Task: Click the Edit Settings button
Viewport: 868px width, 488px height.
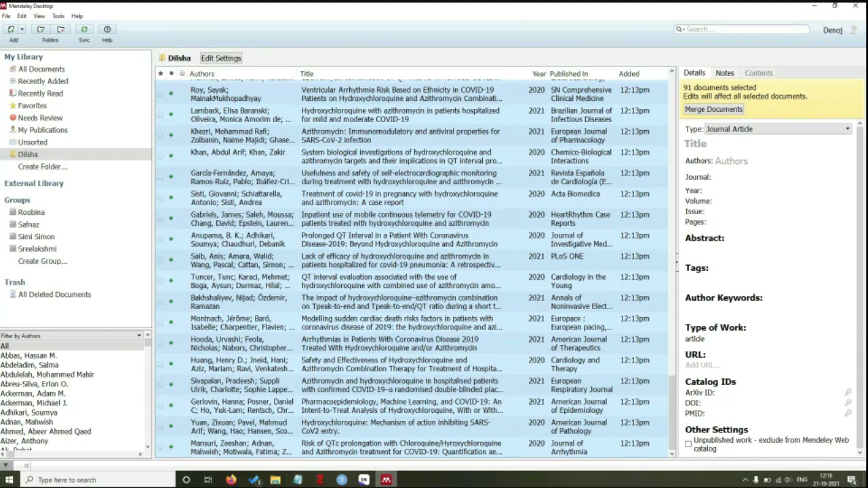Action: [221, 58]
